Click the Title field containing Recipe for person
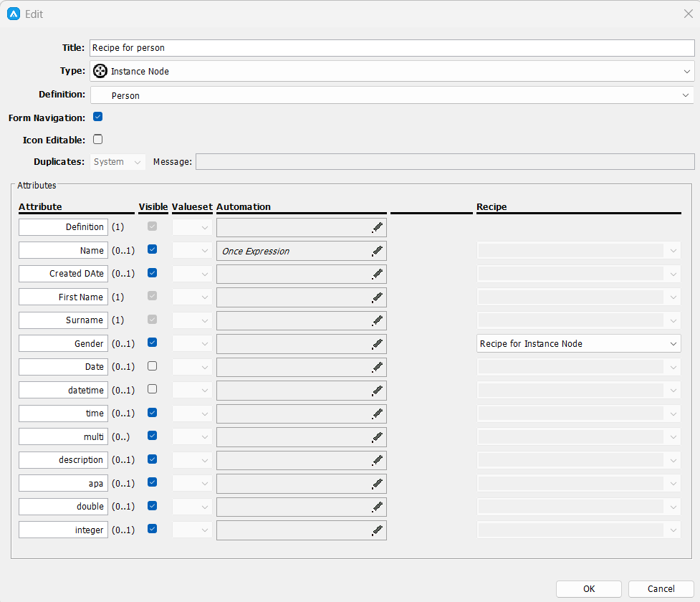The height and width of the screenshot is (602, 700). point(391,48)
